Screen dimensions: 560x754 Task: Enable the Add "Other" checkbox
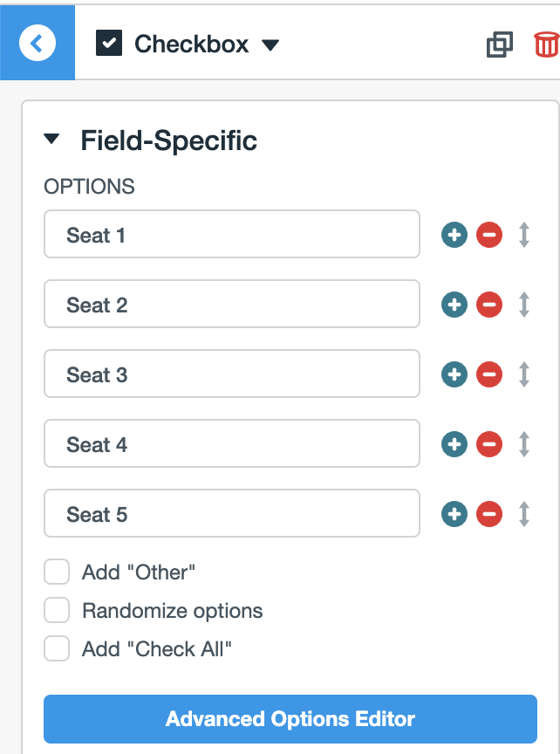tap(57, 572)
